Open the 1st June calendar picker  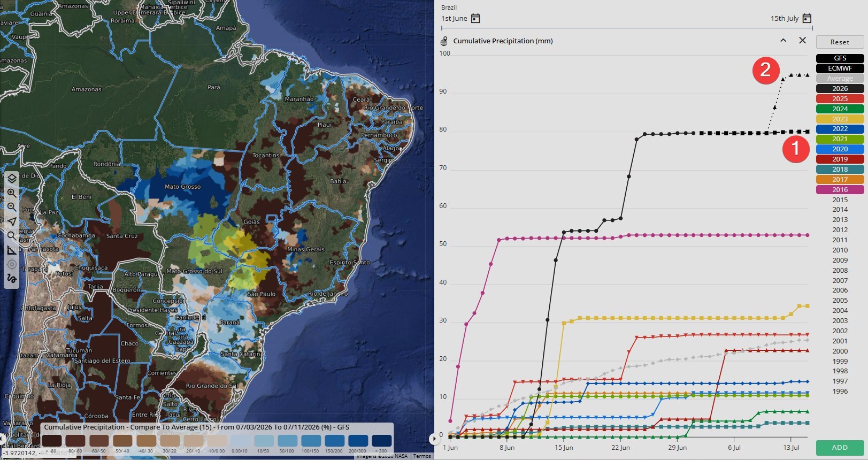pos(475,19)
